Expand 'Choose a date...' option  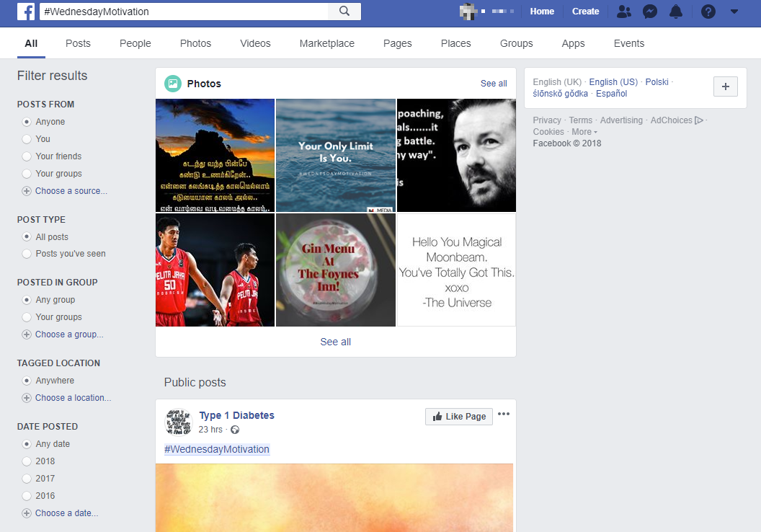66,513
